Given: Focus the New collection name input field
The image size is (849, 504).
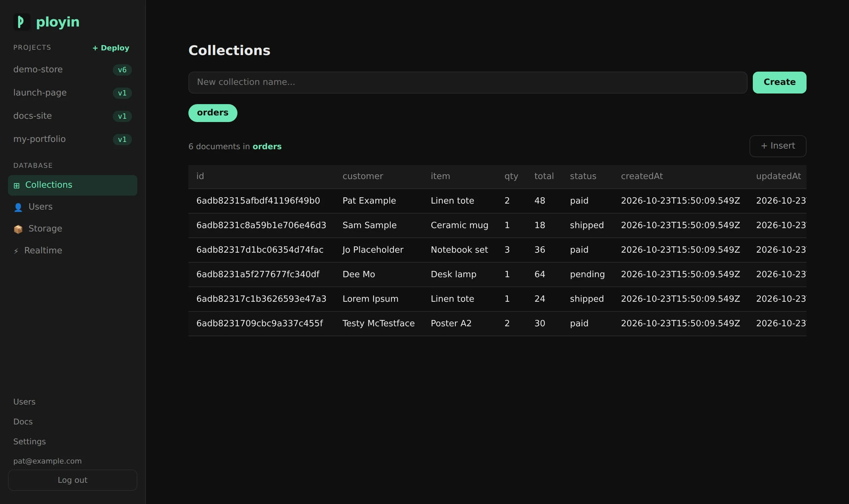Looking at the screenshot, I should (x=468, y=83).
